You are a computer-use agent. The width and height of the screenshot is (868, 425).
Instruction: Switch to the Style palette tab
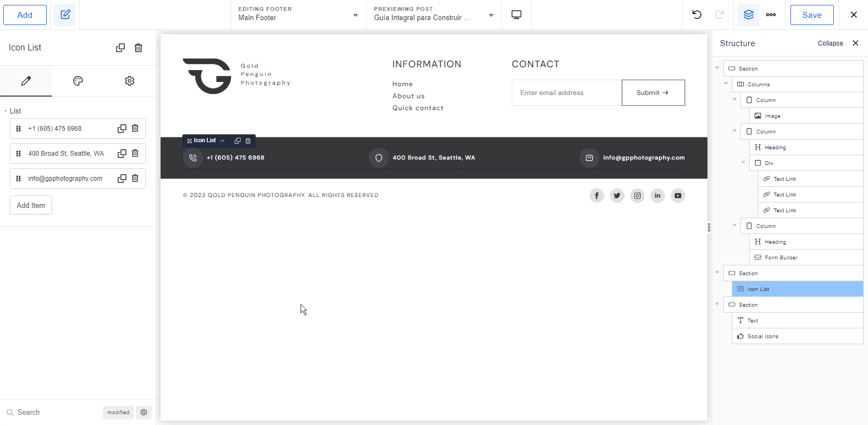78,81
